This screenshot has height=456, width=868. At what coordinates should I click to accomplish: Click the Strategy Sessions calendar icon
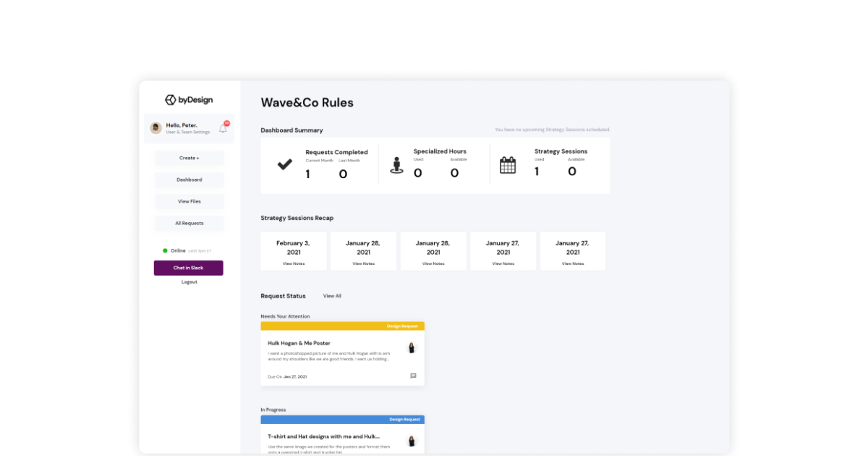pos(508,165)
